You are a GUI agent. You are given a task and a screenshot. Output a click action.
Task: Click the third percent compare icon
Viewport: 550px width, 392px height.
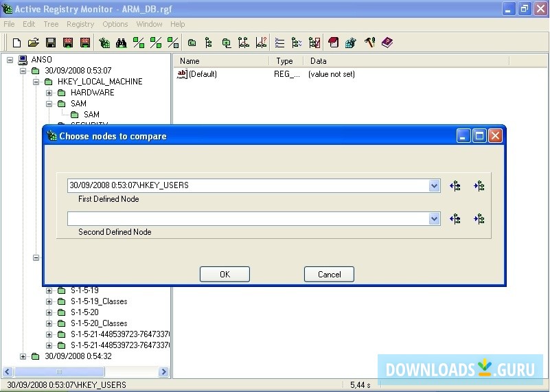(173, 43)
